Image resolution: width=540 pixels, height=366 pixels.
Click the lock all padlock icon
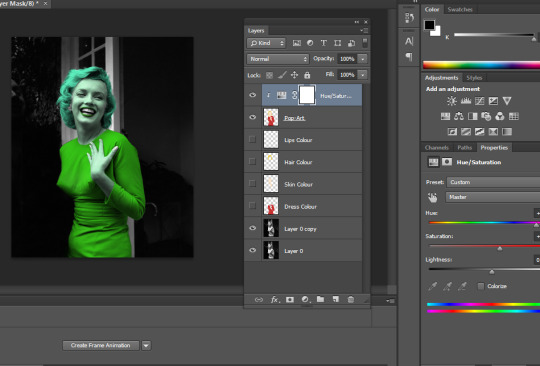tap(307, 75)
